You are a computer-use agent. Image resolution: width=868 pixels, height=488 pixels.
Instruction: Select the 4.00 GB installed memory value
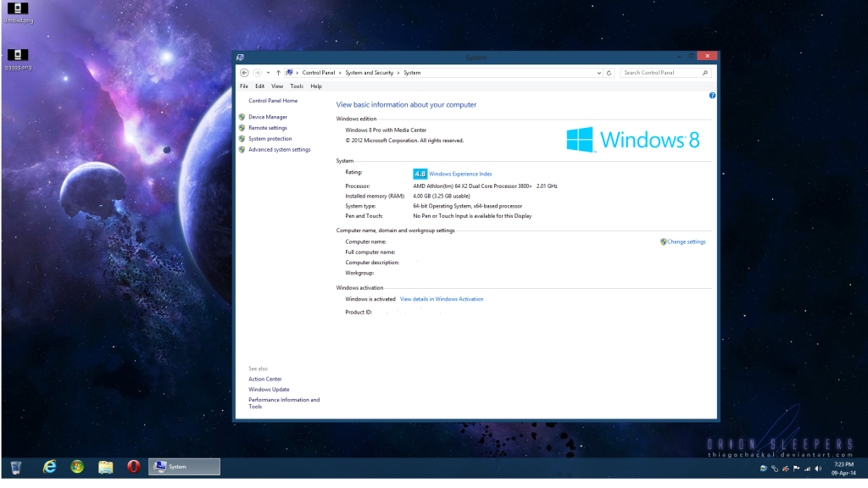pyautogui.click(x=441, y=196)
